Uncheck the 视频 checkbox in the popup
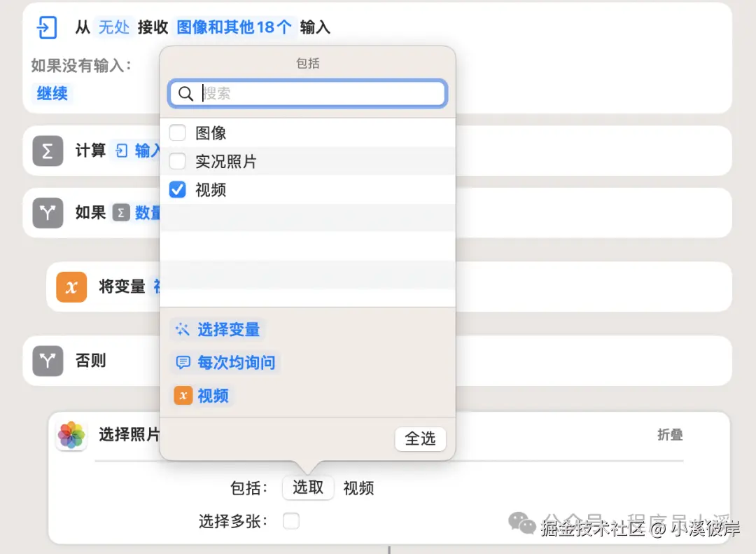 click(177, 189)
